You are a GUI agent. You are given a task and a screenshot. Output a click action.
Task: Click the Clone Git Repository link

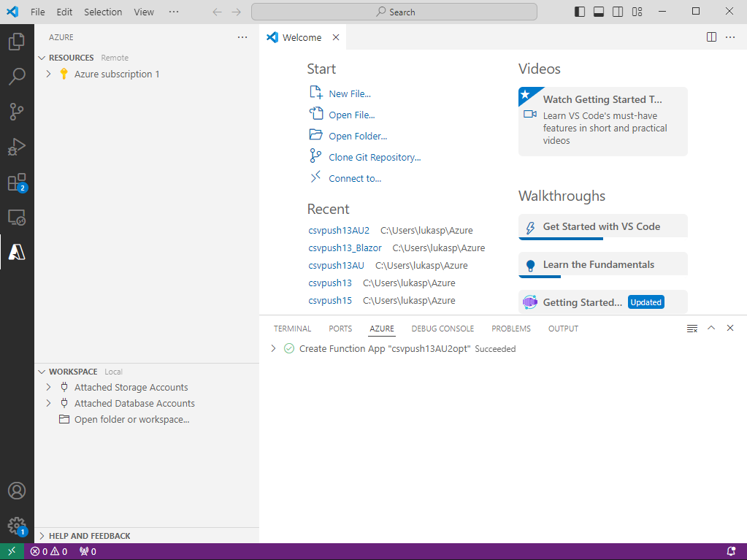375,157
